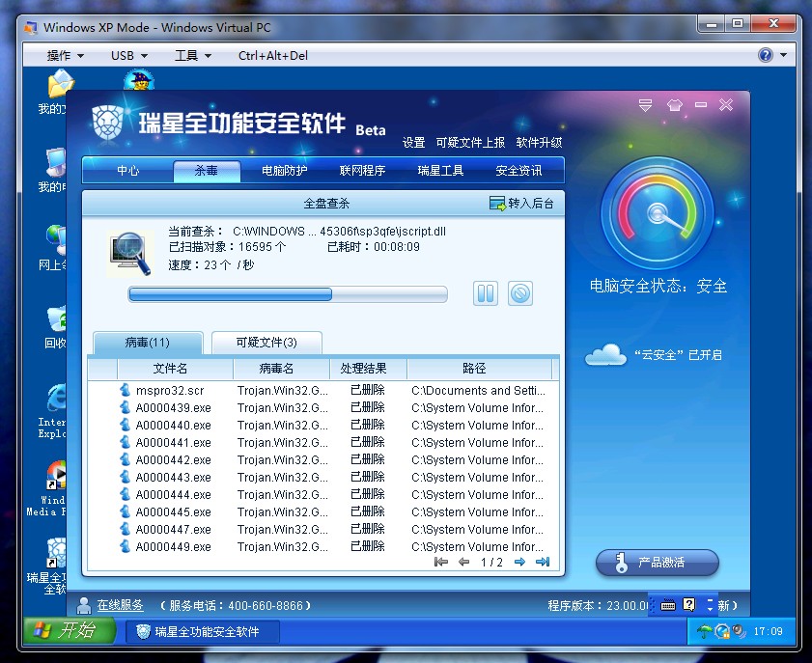Image resolution: width=812 pixels, height=663 pixels.
Task: Expand the help dropdown arrow
Action: [784, 55]
